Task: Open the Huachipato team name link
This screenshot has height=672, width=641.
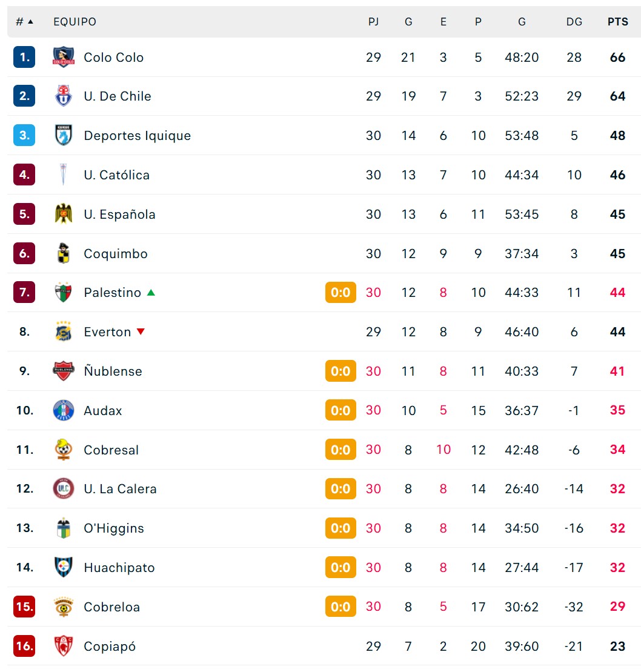Action: (119, 567)
